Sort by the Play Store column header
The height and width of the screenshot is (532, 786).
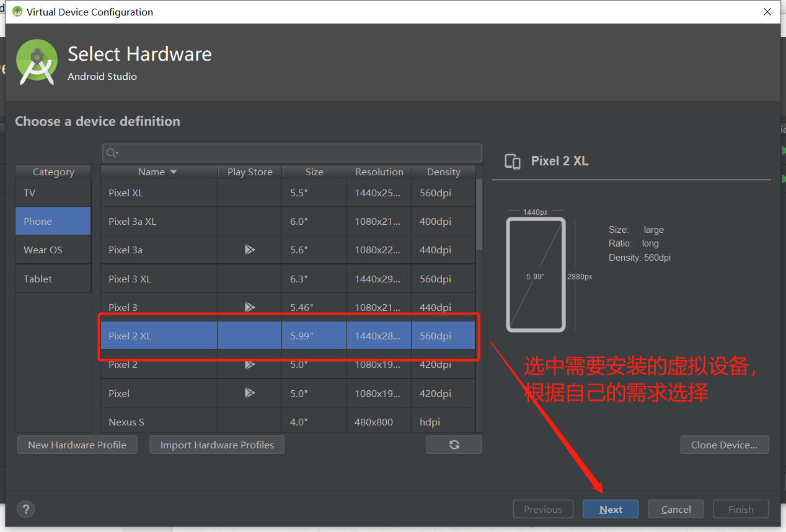(x=250, y=172)
